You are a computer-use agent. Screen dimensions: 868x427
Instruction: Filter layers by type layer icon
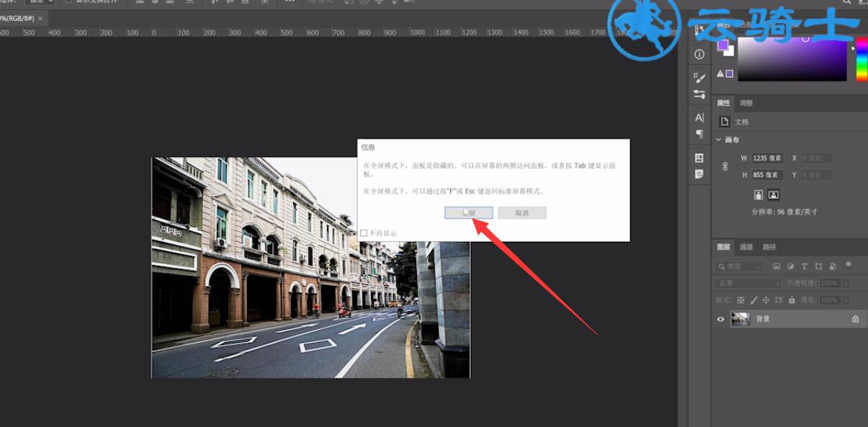point(804,266)
